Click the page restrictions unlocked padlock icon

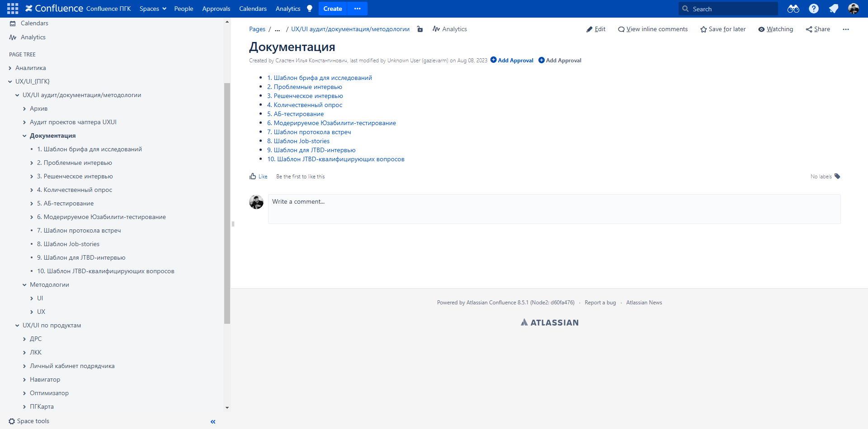[x=420, y=29]
